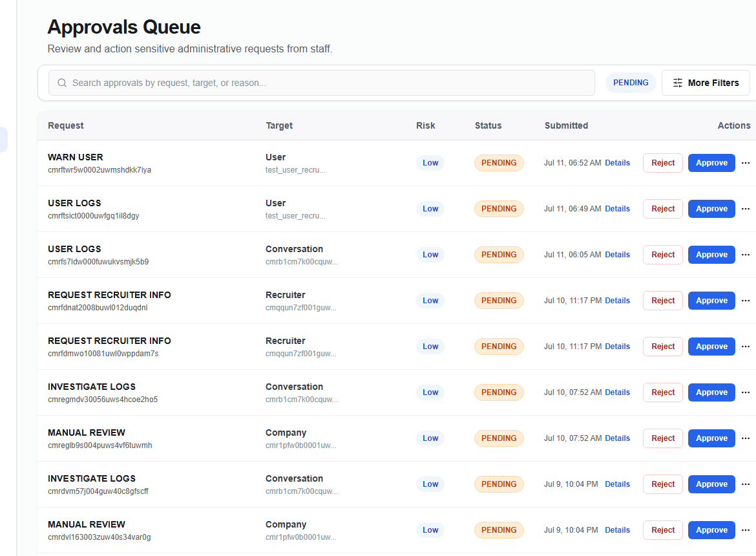This screenshot has height=556, width=756.
Task: Reject USER LOGS request cmrftsict
Action: [x=663, y=209]
